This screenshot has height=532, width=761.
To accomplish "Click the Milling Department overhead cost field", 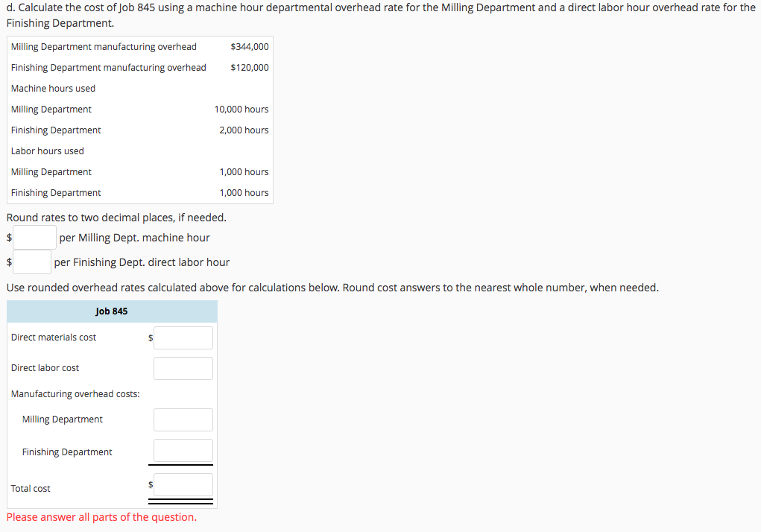I will [183, 419].
